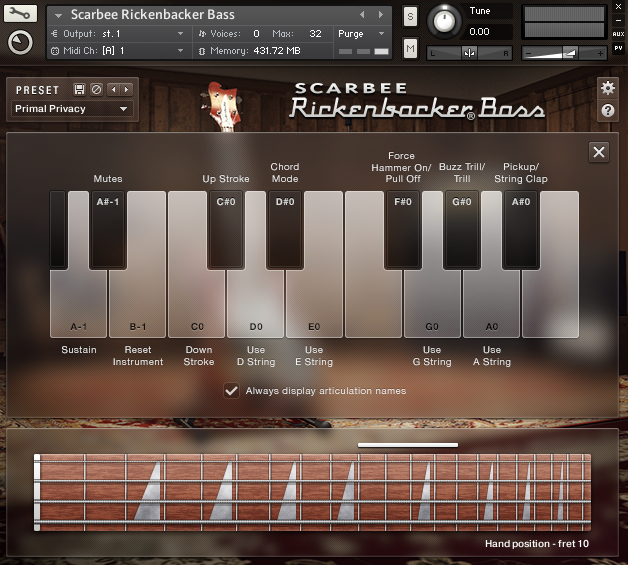The height and width of the screenshot is (565, 628).
Task: Reset preset using the circle-slash icon
Action: click(x=97, y=89)
